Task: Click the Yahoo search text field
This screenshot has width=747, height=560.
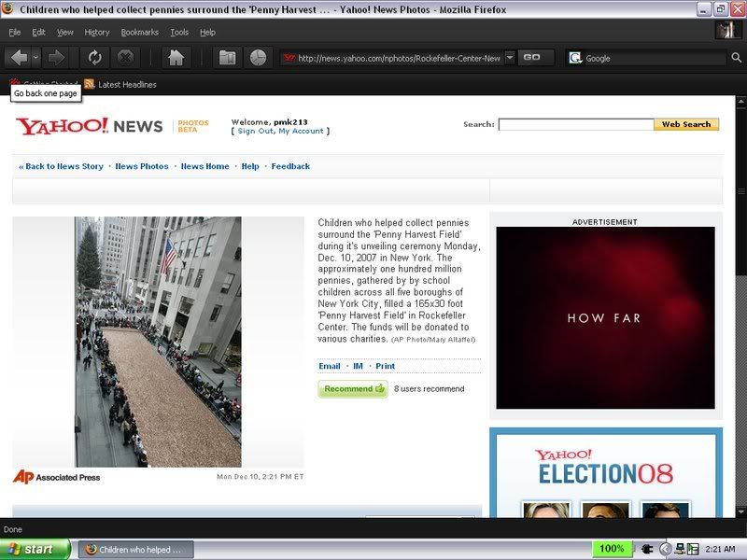Action: (576, 124)
